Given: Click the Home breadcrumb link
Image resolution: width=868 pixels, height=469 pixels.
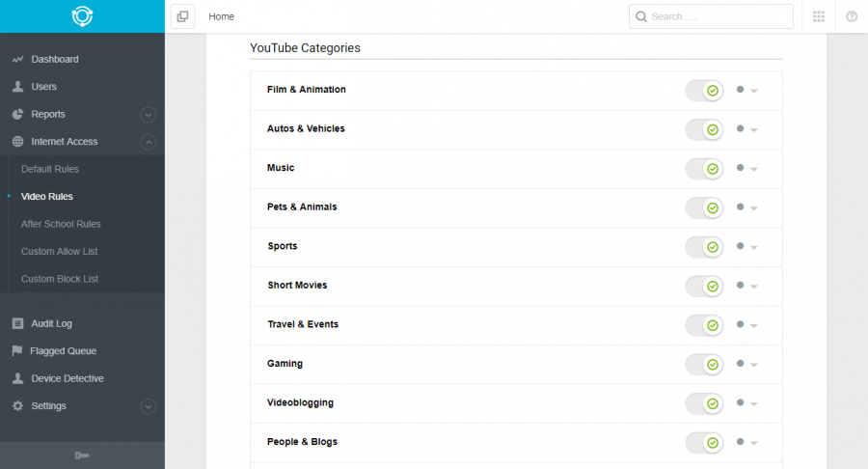Looking at the screenshot, I should 222,16.
